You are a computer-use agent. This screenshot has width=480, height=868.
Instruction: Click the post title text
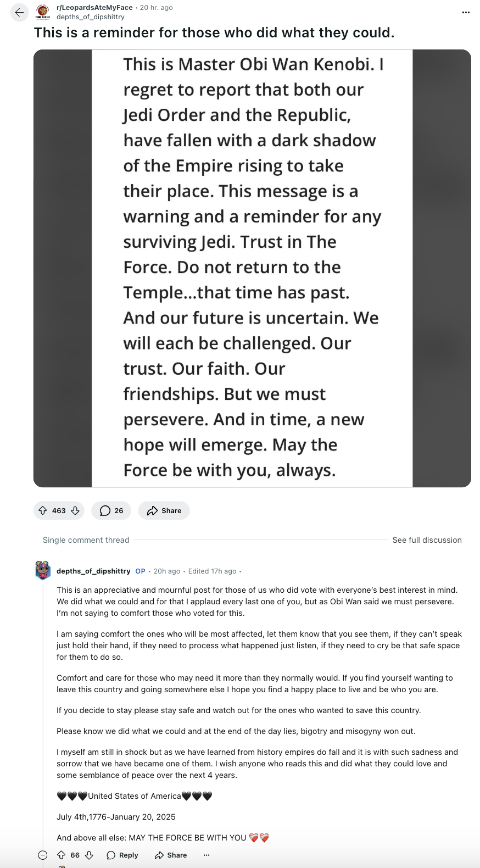pyautogui.click(x=214, y=33)
